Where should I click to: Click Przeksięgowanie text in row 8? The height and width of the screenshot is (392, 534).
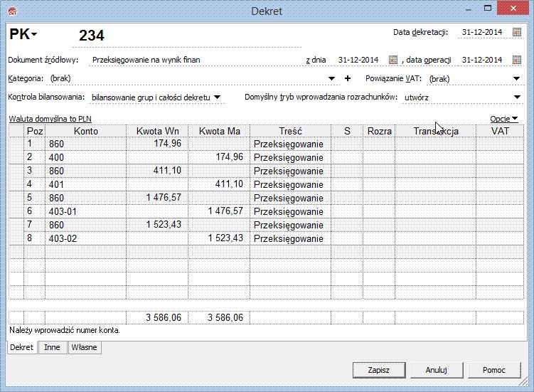click(x=289, y=239)
